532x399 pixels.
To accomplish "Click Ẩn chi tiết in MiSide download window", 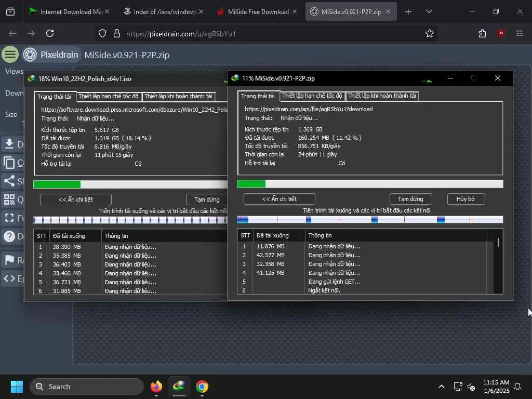I will pos(279,199).
